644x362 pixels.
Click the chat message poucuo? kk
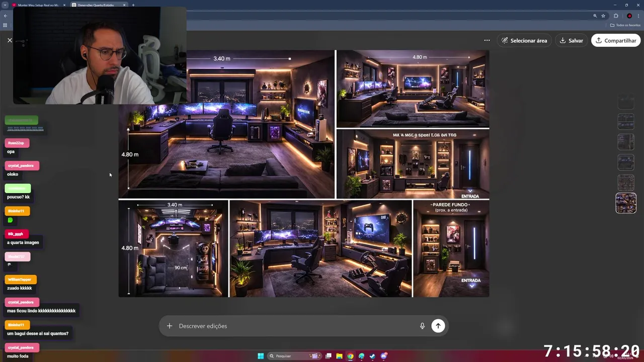19,197
